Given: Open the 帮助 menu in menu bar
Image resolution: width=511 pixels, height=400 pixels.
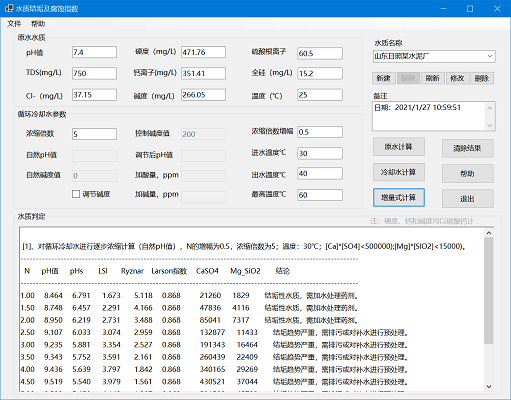Looking at the screenshot, I should pyautogui.click(x=38, y=24).
